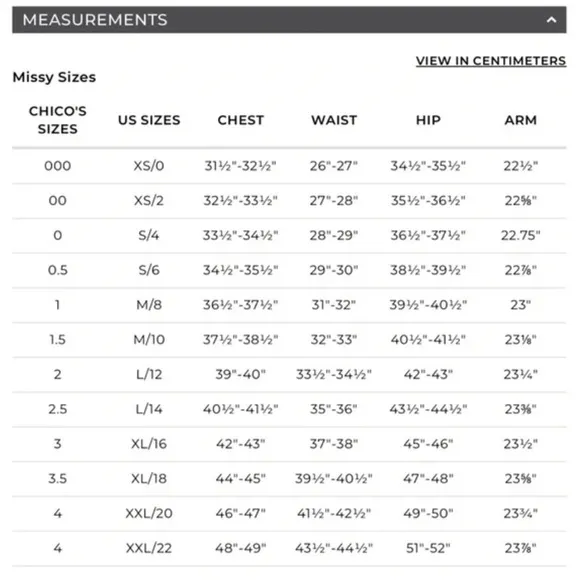Select the XL/16 size cell
580x580 pixels.
[x=149, y=444]
